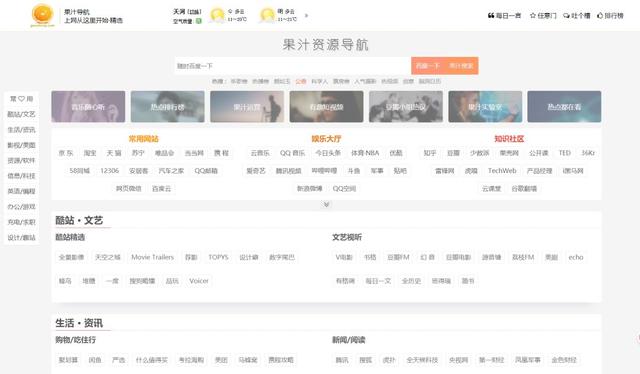Screen dimensions: 640x374
Task: Open the 热点排行榜 thumbnail card
Action: coord(167,107)
